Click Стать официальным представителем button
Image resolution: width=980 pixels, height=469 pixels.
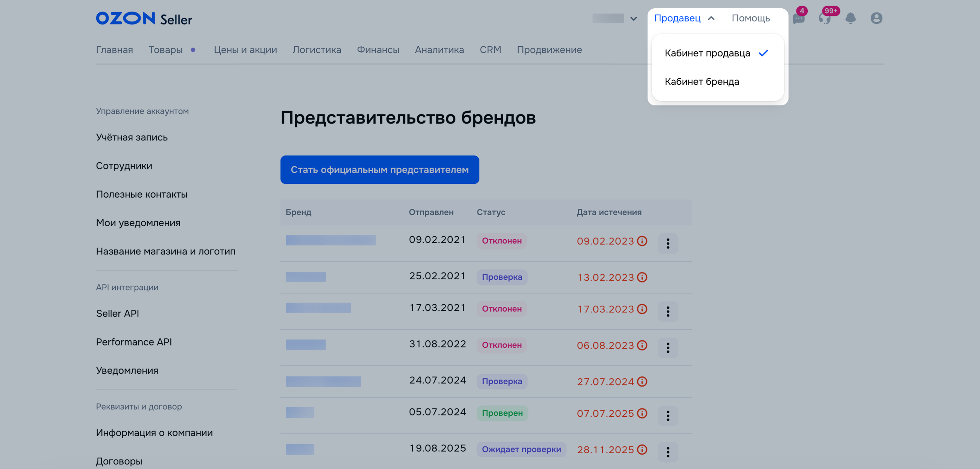tap(379, 169)
